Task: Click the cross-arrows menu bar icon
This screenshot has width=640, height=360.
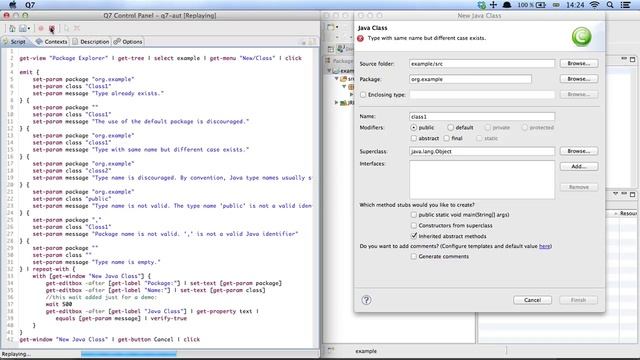Action: (x=493, y=5)
